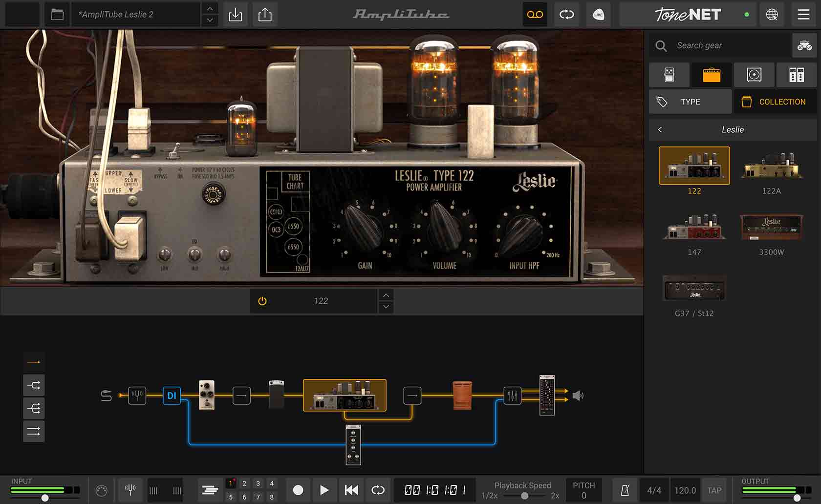Screen dimensions: 821x504
Task: Select the single serial routing icon
Action: [34, 362]
